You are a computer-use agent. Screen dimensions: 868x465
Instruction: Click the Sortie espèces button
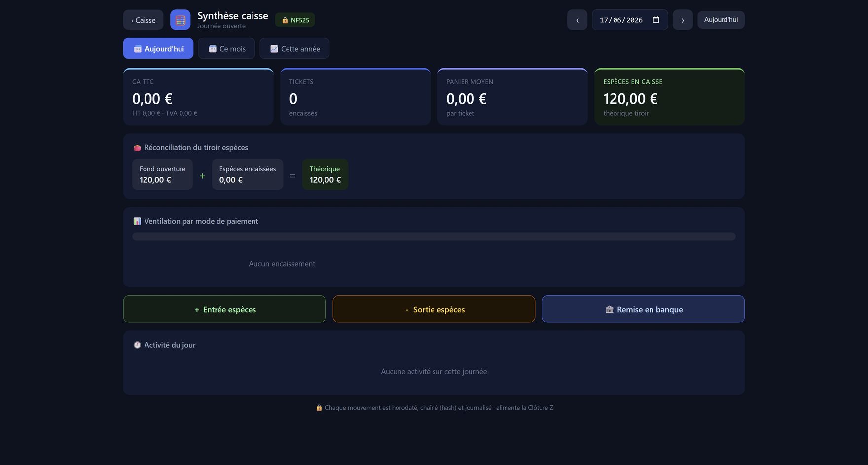[434, 309]
